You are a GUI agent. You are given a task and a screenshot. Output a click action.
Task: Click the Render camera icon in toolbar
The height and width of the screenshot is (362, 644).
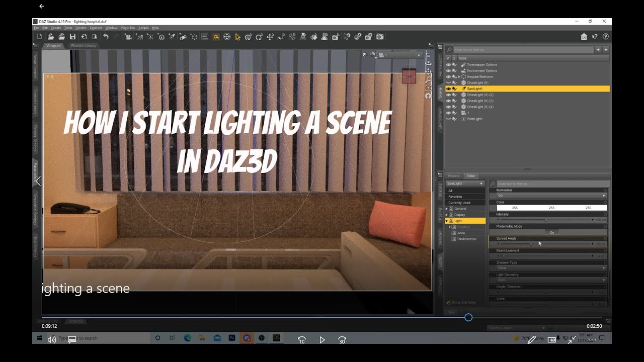click(x=380, y=37)
